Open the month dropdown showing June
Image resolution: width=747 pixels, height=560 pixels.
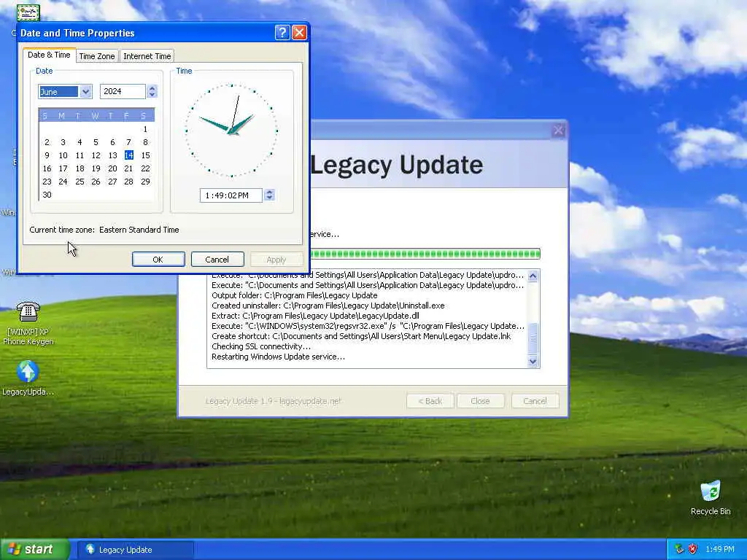86,91
